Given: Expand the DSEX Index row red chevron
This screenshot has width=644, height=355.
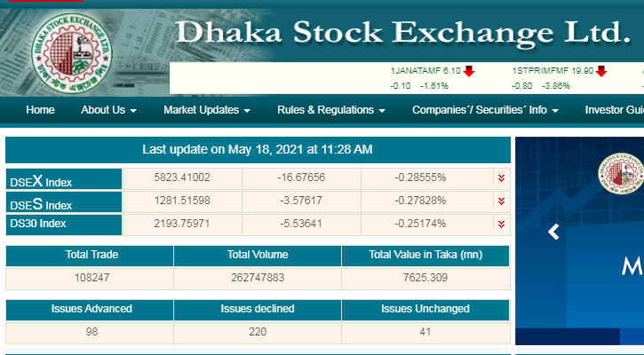Looking at the screenshot, I should pos(502,178).
